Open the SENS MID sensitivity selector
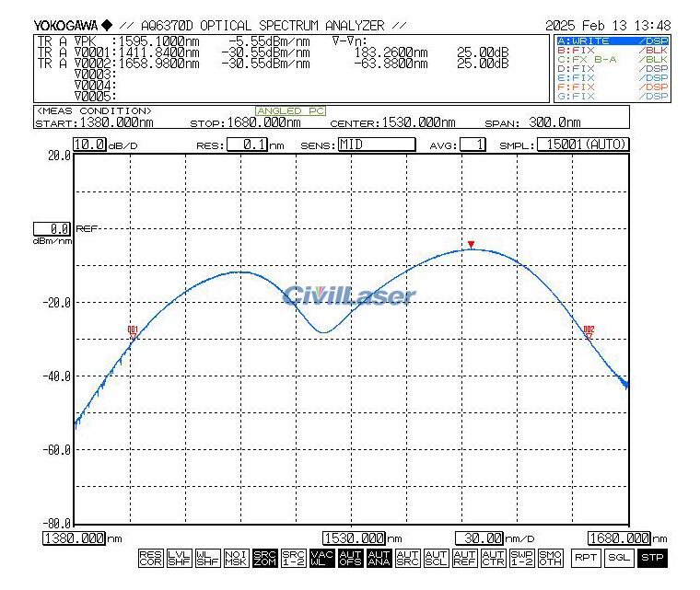The height and width of the screenshot is (590, 700). (376, 145)
